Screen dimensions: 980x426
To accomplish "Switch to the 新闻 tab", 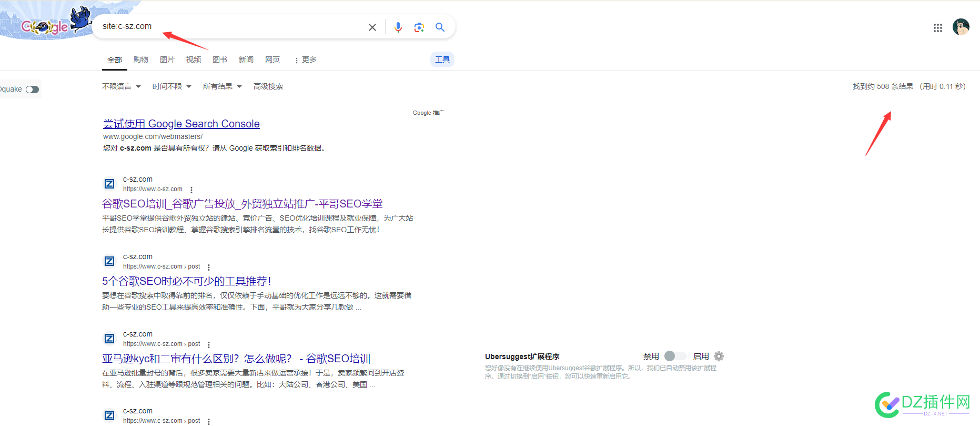I will (x=246, y=60).
